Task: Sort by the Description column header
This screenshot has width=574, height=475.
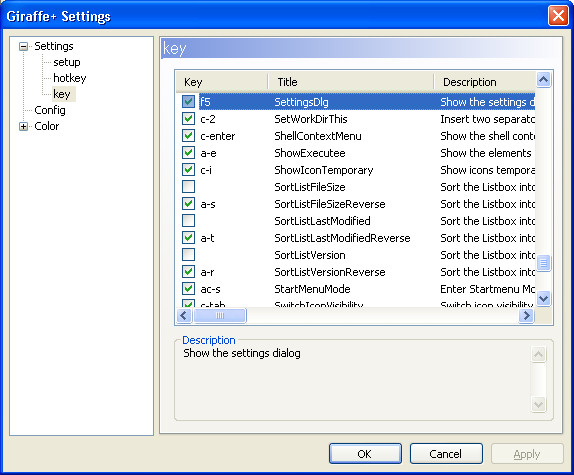Action: tap(484, 82)
